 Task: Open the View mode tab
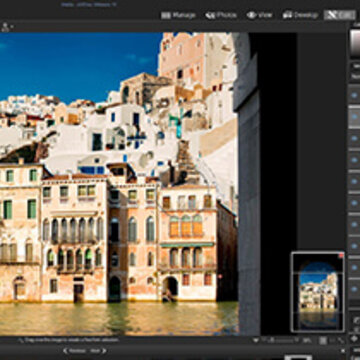(260, 15)
